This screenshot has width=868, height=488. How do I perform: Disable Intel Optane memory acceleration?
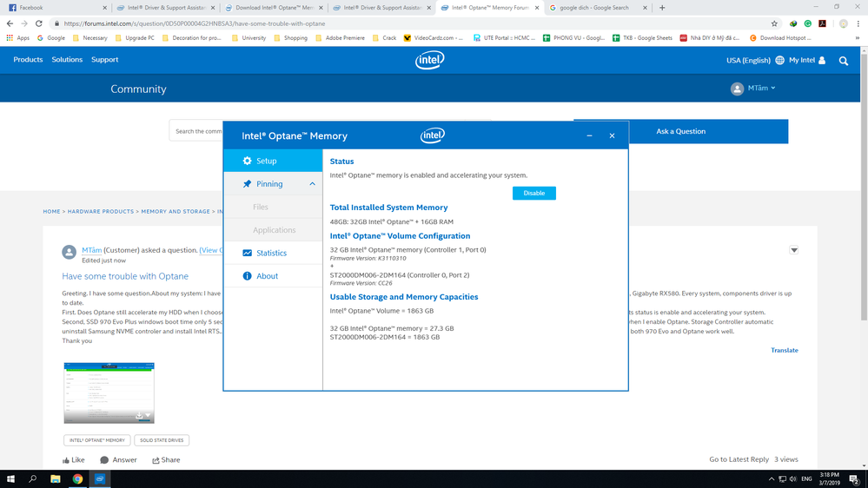tap(533, 193)
